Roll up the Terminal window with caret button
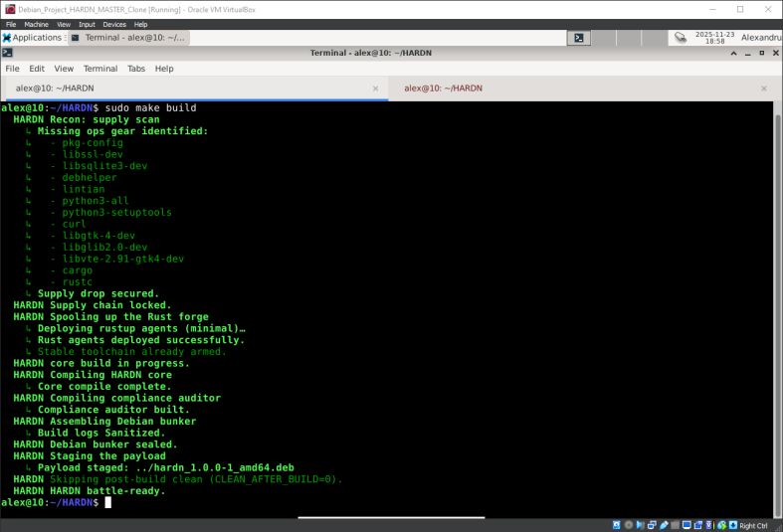783x532 pixels. tap(733, 53)
